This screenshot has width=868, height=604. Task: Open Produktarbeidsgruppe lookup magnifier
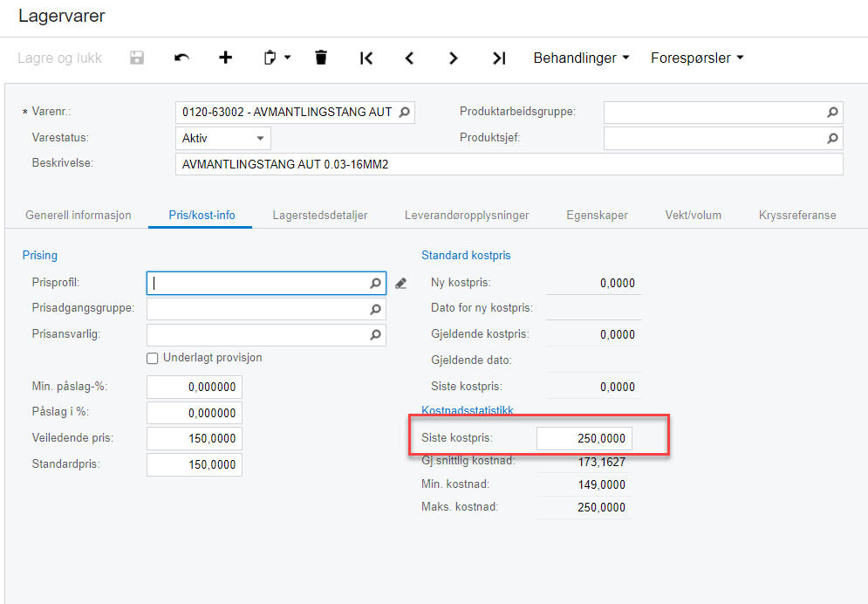coord(832,113)
